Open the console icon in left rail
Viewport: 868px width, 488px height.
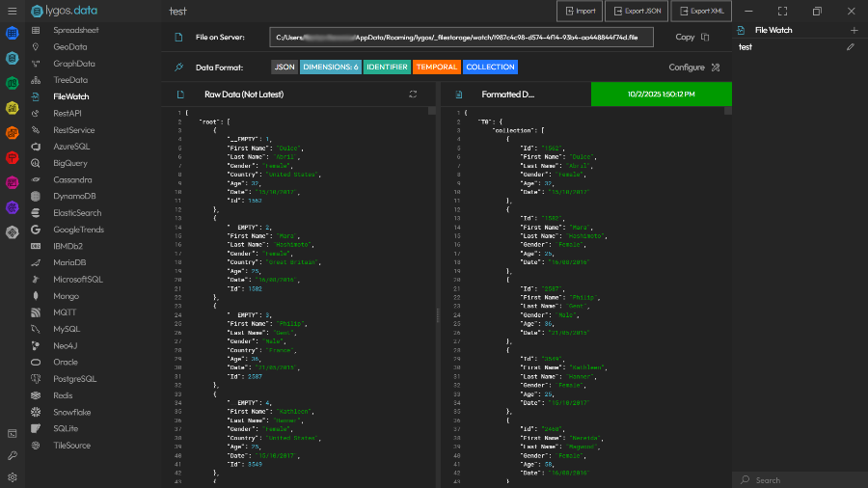pyautogui.click(x=13, y=434)
